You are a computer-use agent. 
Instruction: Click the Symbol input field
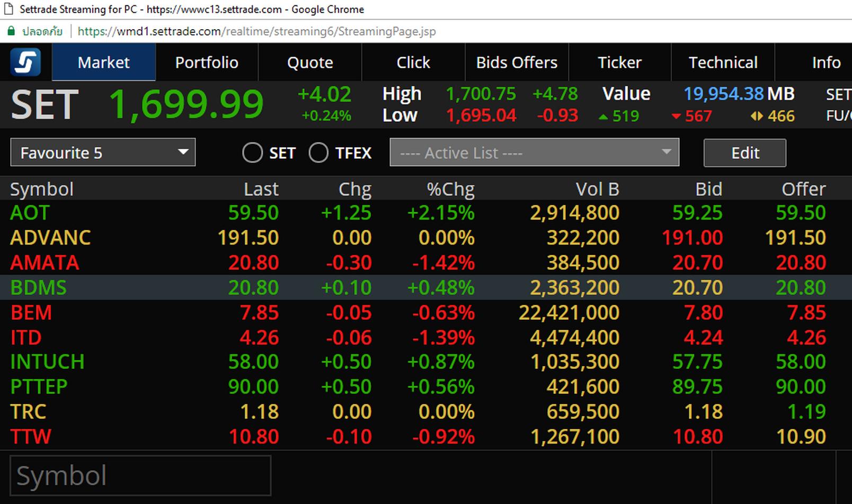[x=140, y=475]
